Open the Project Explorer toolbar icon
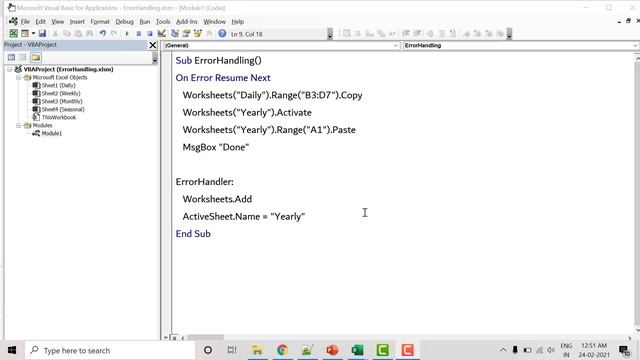The height and width of the screenshot is (360, 640). [175, 33]
